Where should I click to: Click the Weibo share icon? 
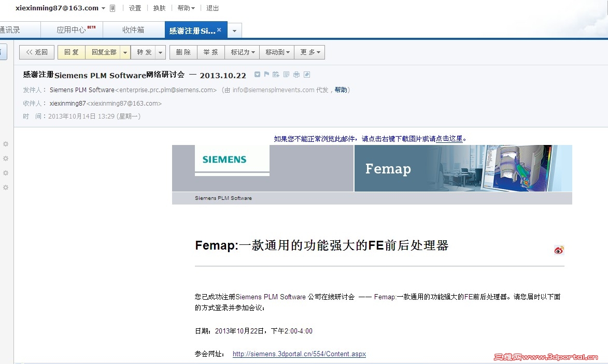pyautogui.click(x=559, y=250)
